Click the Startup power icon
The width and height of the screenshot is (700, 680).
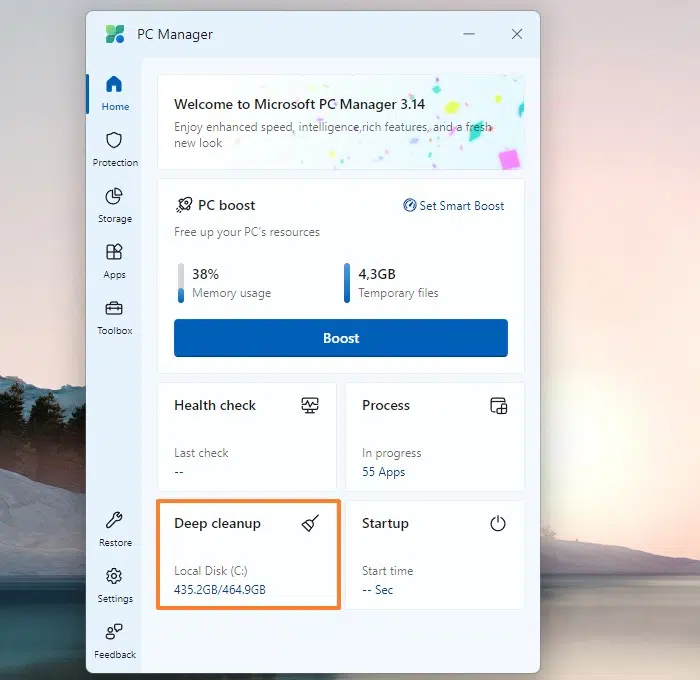click(x=498, y=523)
